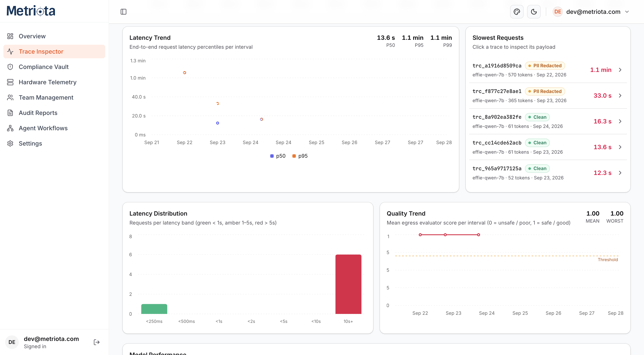Toggle p95 series in legend
Screen dimensions: 644x355
(300, 156)
